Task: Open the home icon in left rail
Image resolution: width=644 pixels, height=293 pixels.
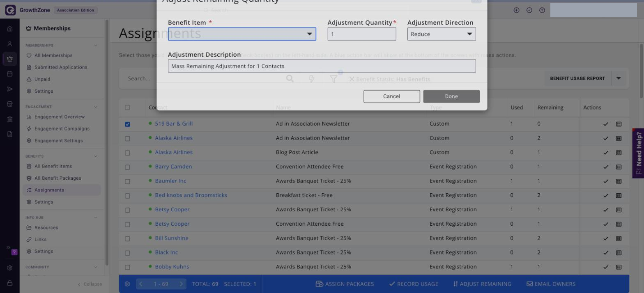Action: click(x=10, y=29)
